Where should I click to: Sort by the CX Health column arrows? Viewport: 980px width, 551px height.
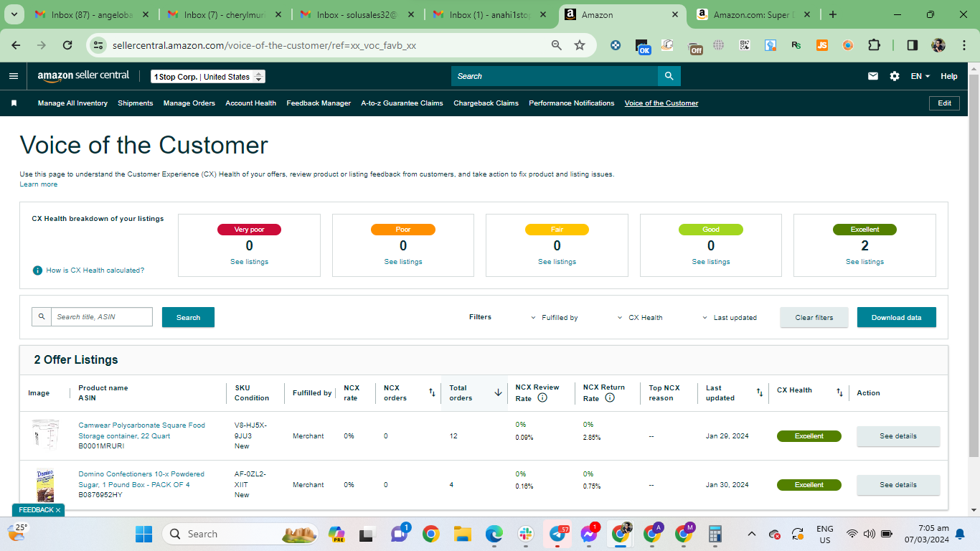[x=839, y=392]
